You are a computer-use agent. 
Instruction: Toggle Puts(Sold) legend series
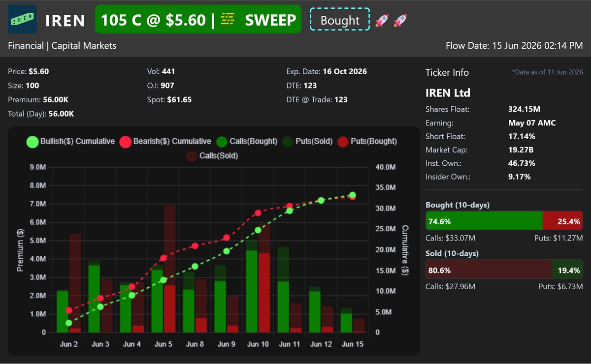click(x=307, y=142)
